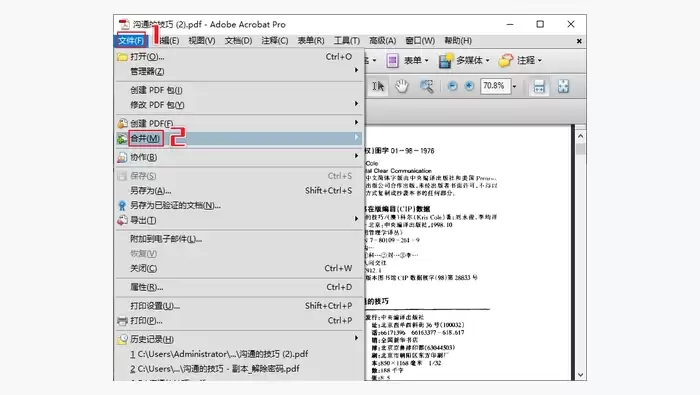
Task: Expand the 协作(B) submenu arrow
Action: (x=356, y=156)
